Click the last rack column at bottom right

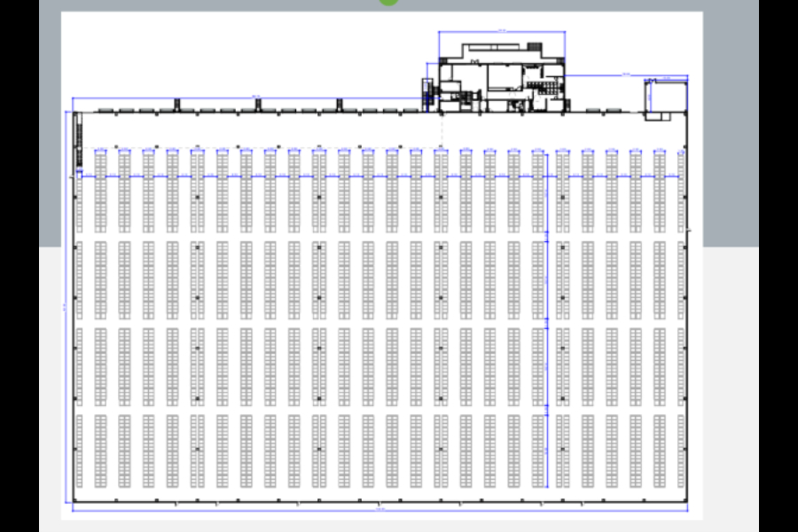click(659, 450)
